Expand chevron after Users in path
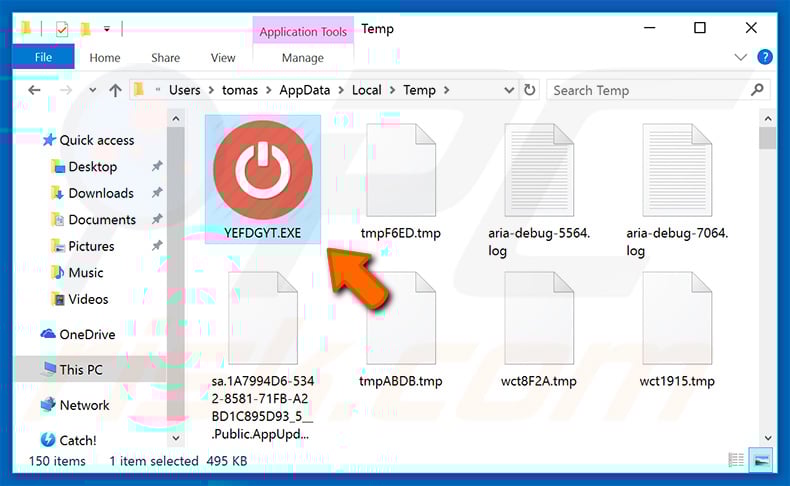 click(211, 91)
